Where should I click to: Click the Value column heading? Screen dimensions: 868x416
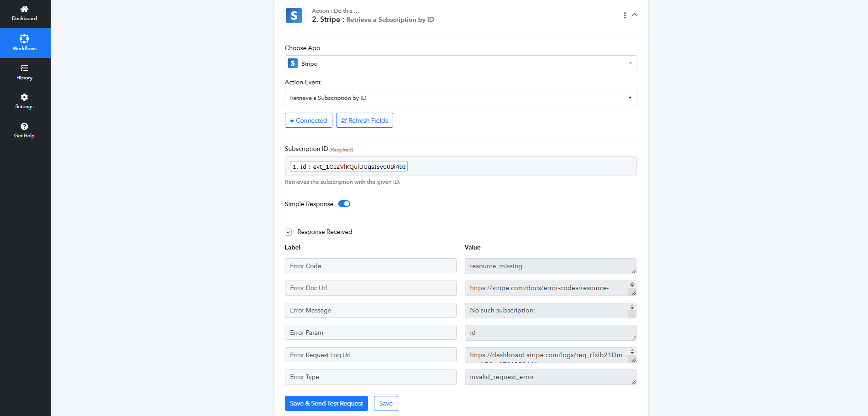[x=473, y=247]
